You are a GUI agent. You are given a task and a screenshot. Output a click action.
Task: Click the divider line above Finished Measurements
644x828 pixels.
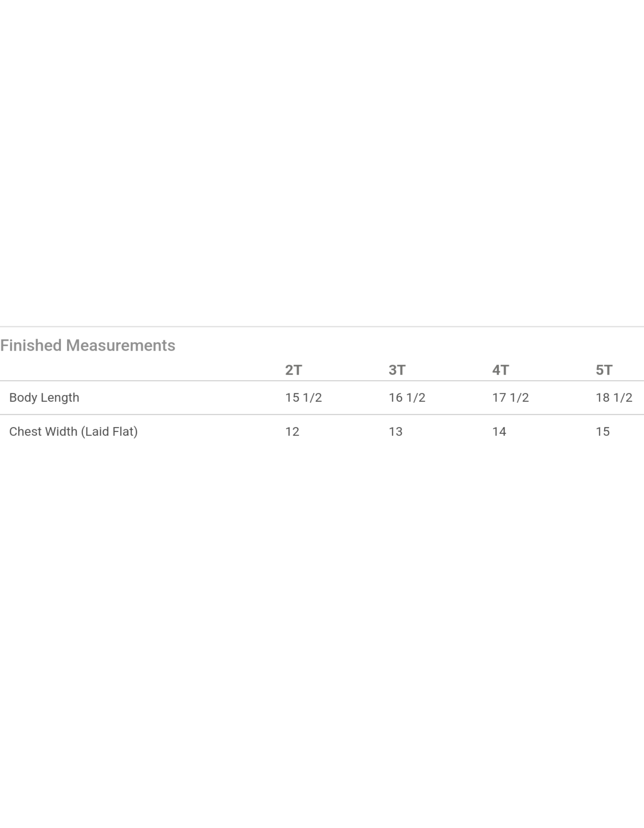point(322,327)
